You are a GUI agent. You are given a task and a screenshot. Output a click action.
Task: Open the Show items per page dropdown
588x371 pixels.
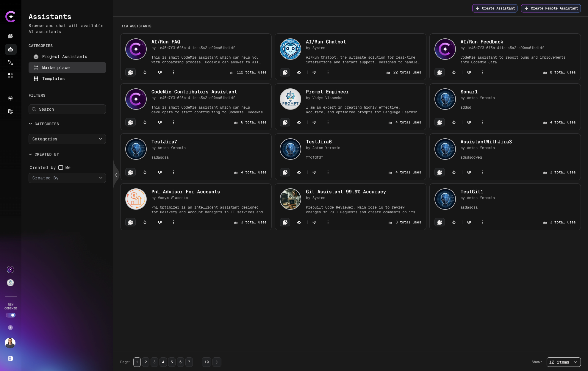(564, 362)
